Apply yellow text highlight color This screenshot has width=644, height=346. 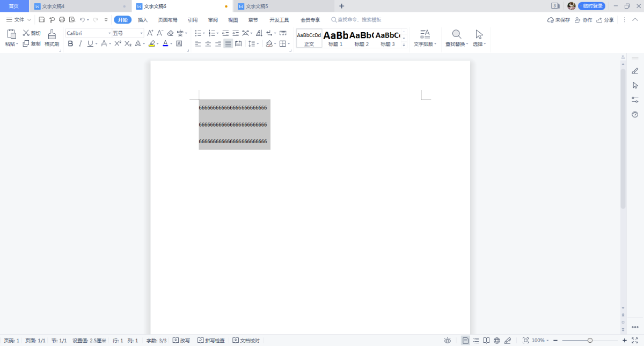point(152,44)
